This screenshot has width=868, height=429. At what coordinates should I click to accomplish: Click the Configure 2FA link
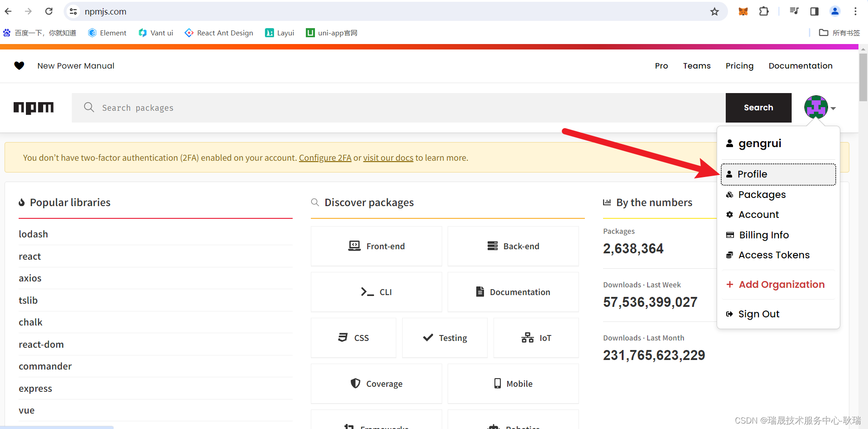325,158
